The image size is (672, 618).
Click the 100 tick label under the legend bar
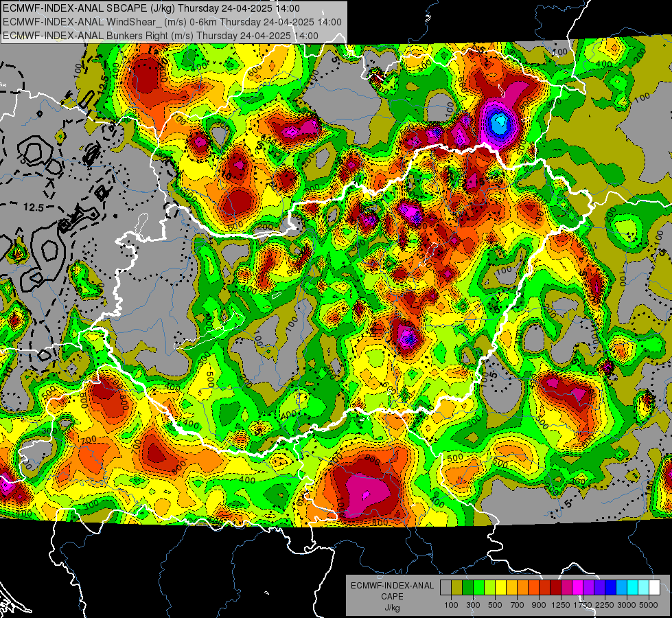451,605
